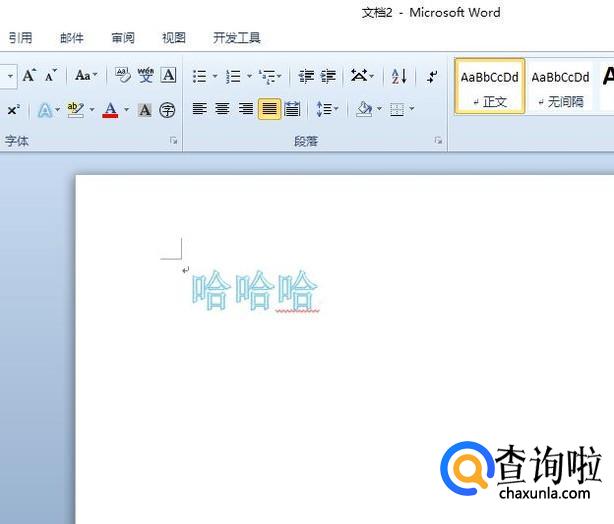The width and height of the screenshot is (614, 524).
Task: Open the Font dialog launcher
Action: point(173,140)
